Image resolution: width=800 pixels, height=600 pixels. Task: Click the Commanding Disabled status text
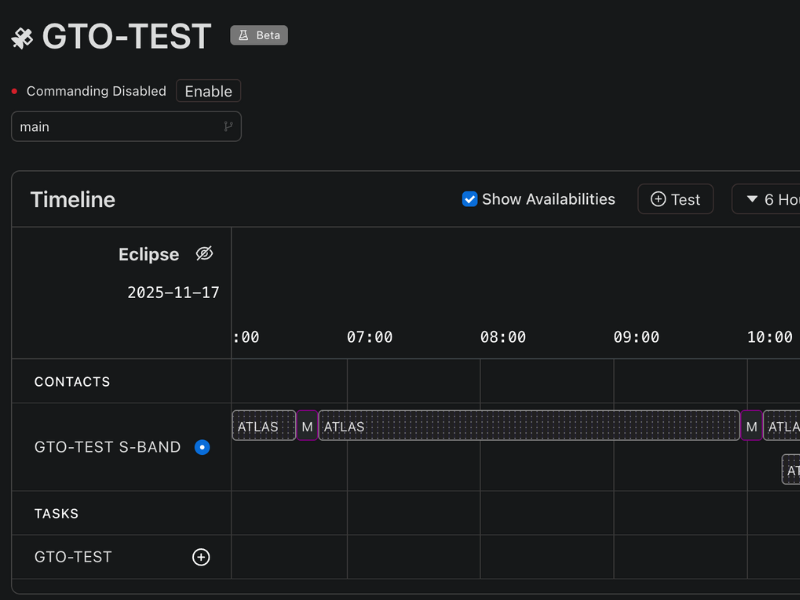tap(96, 91)
